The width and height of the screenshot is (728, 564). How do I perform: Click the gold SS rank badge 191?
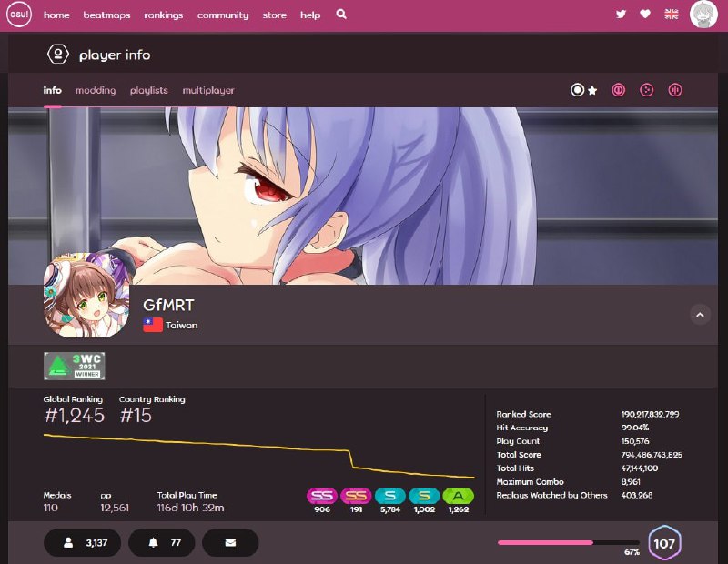coord(356,496)
